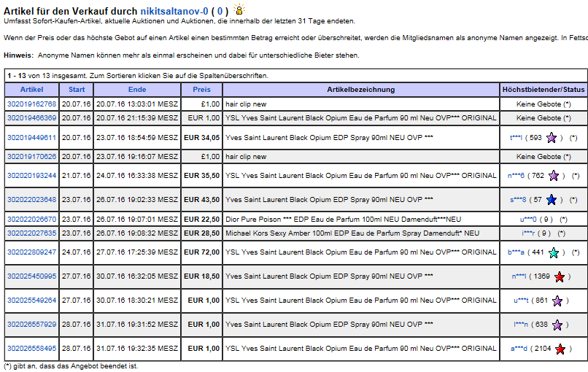Click the end time 30.07.16 16:32:05 MESZ

(x=137, y=276)
